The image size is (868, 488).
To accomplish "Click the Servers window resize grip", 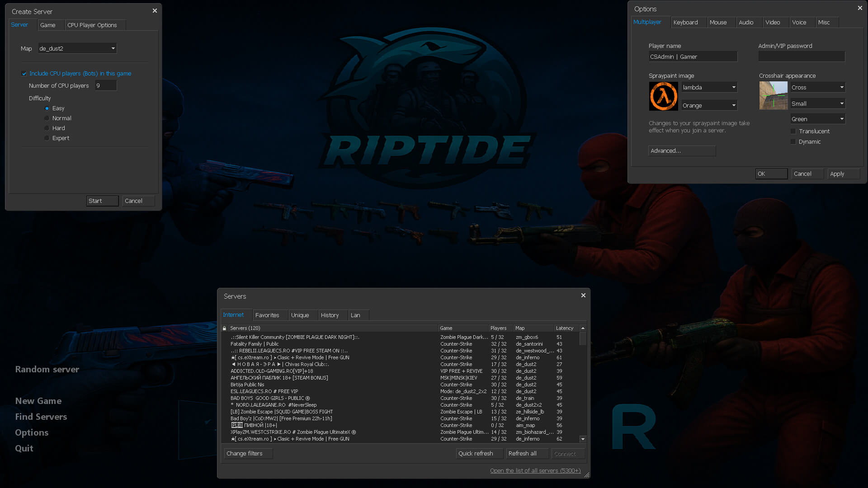I will point(586,474).
